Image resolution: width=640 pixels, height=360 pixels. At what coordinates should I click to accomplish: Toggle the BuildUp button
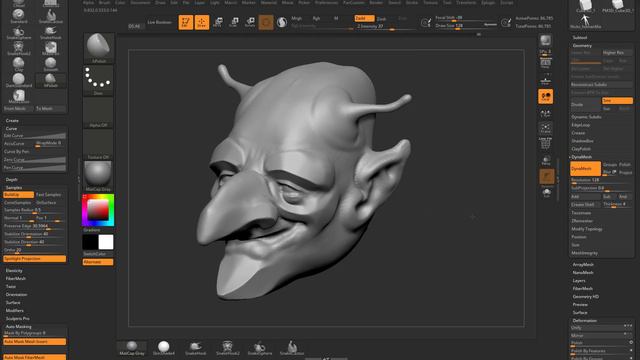19,195
